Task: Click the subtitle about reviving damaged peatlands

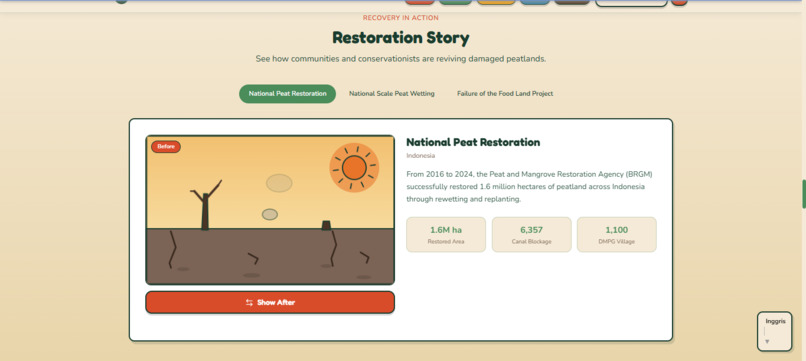Action: pyautogui.click(x=400, y=59)
